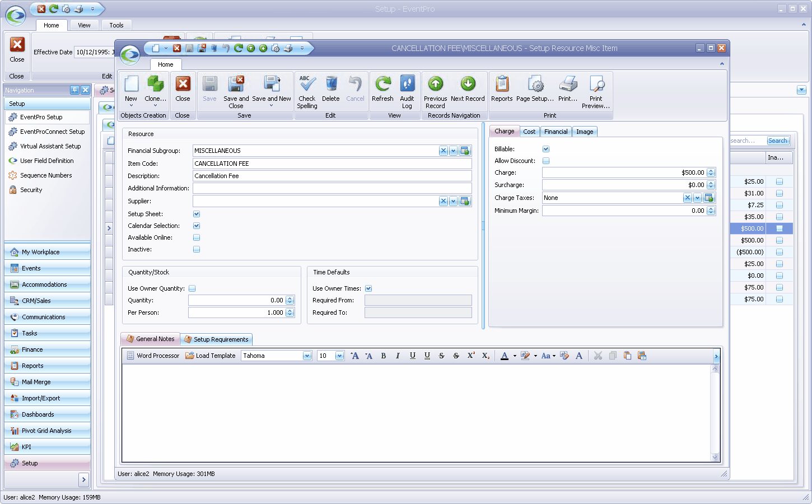This screenshot has height=504, width=812.
Task: Switch to the Cost tab
Action: (x=529, y=132)
